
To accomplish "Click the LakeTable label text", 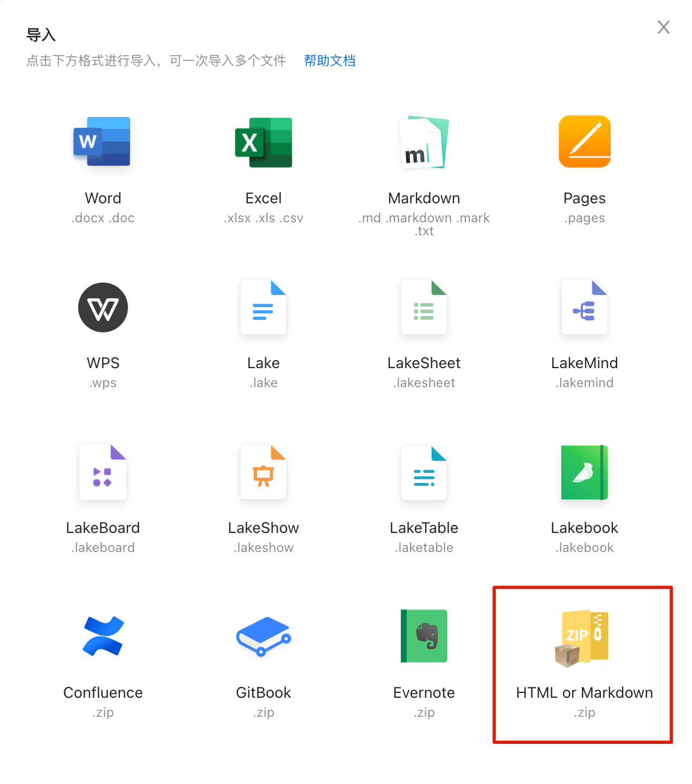I will (x=424, y=528).
